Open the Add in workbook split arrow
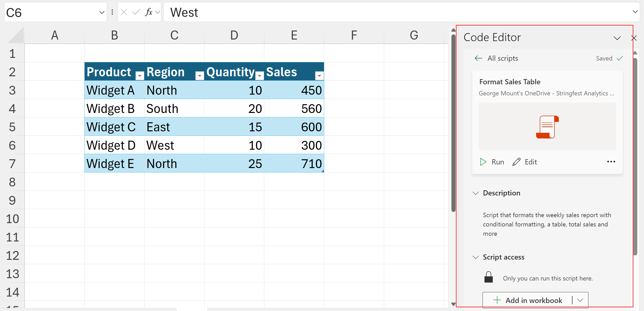The image size is (644, 311). [580, 300]
